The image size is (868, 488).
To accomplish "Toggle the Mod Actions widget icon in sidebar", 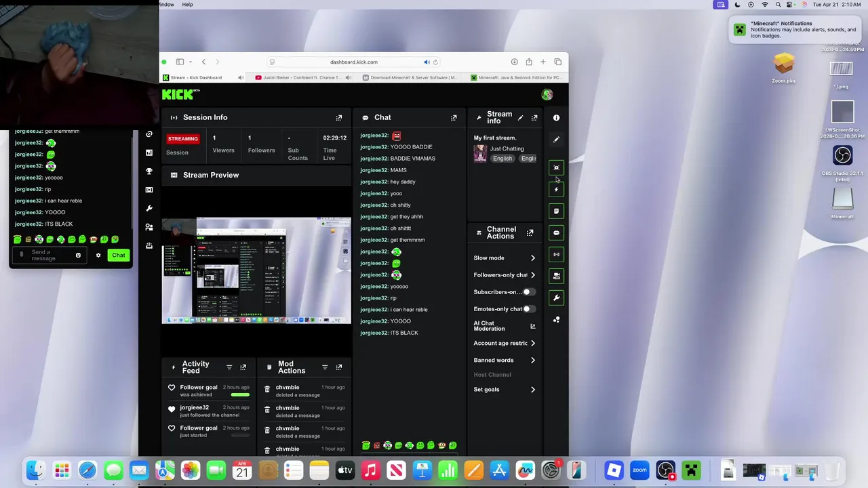I will point(556,211).
